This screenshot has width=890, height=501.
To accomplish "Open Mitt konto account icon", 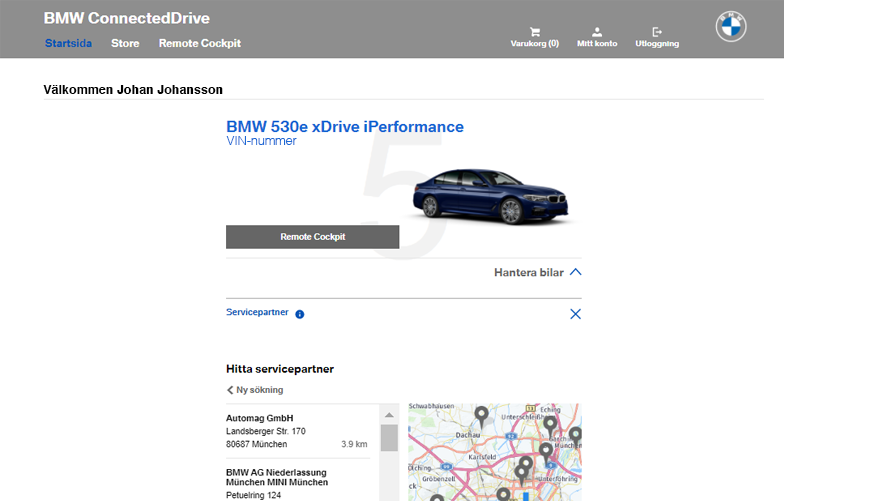I will click(597, 32).
